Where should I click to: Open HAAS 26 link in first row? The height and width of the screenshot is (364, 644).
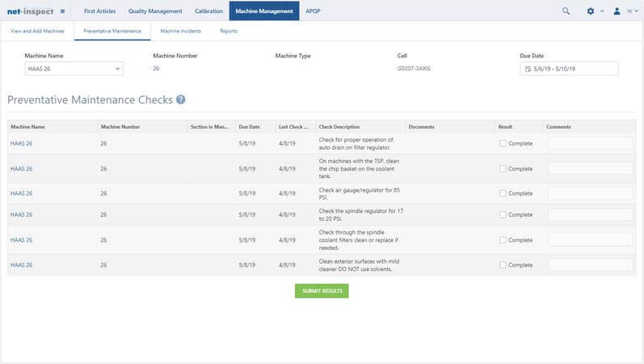[22, 143]
